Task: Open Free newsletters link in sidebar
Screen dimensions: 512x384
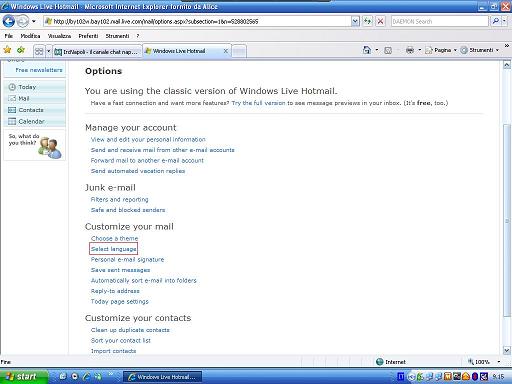Action: coord(39,70)
